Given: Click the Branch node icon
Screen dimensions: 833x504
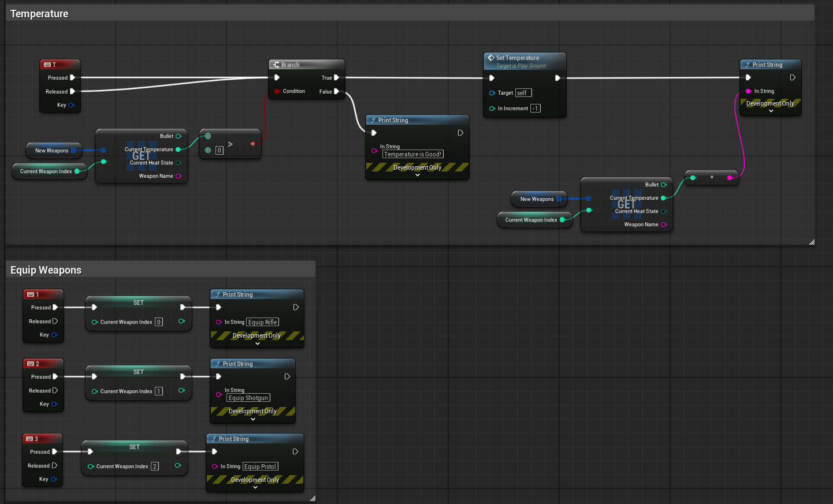Looking at the screenshot, I should tap(276, 65).
